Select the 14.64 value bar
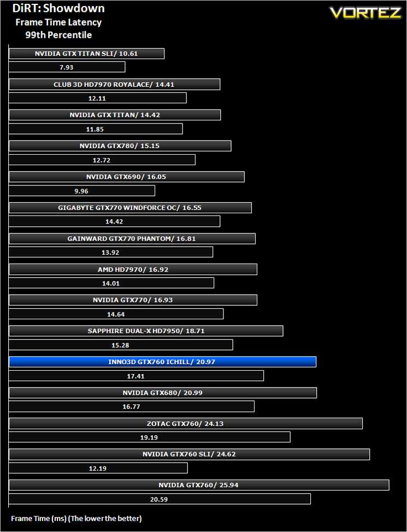This screenshot has width=407, height=532. pos(116,314)
